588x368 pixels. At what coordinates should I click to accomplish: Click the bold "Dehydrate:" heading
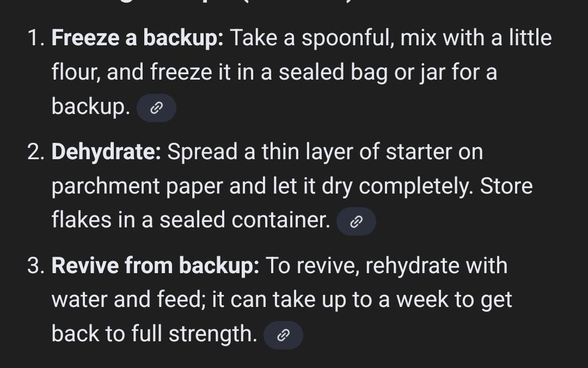[x=106, y=152]
